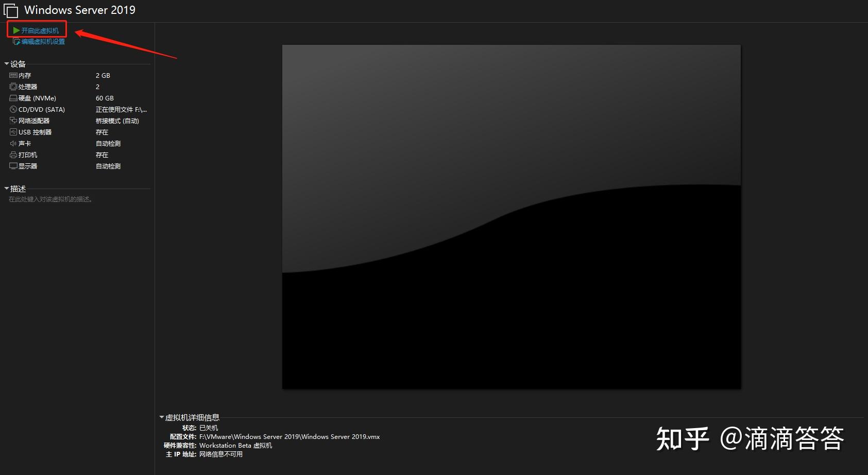Click the 内存 device label
868x475 pixels.
(25, 75)
